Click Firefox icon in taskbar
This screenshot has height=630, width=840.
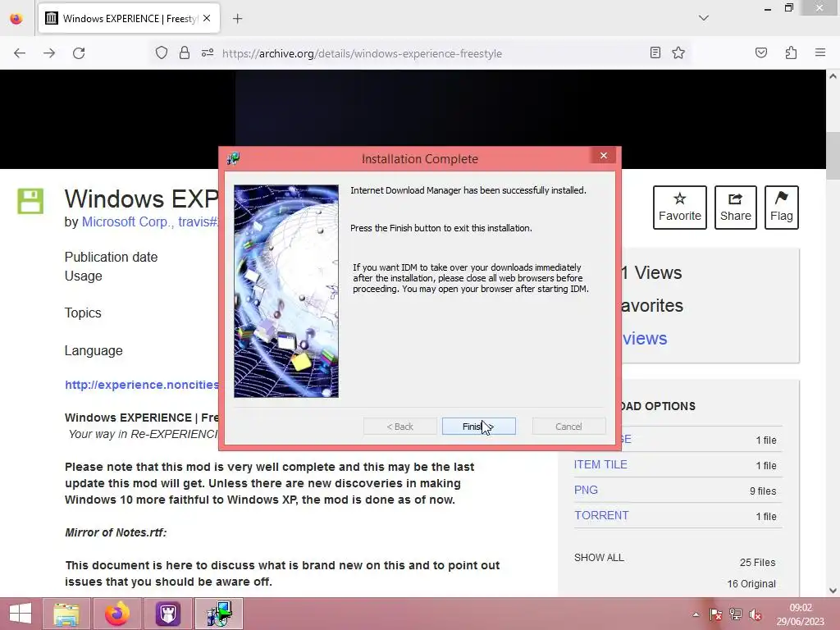(x=117, y=614)
